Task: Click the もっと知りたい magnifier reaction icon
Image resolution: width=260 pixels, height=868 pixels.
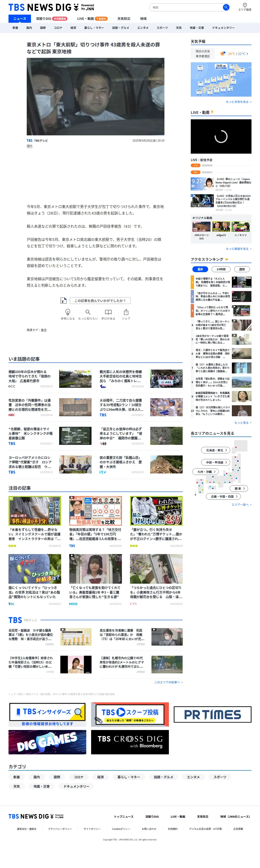Action: pos(88,312)
